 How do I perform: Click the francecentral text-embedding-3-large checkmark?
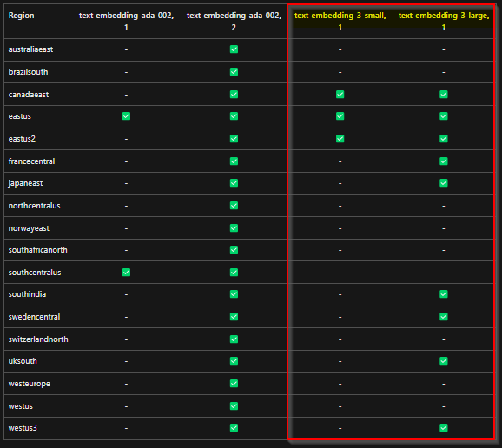tap(444, 161)
